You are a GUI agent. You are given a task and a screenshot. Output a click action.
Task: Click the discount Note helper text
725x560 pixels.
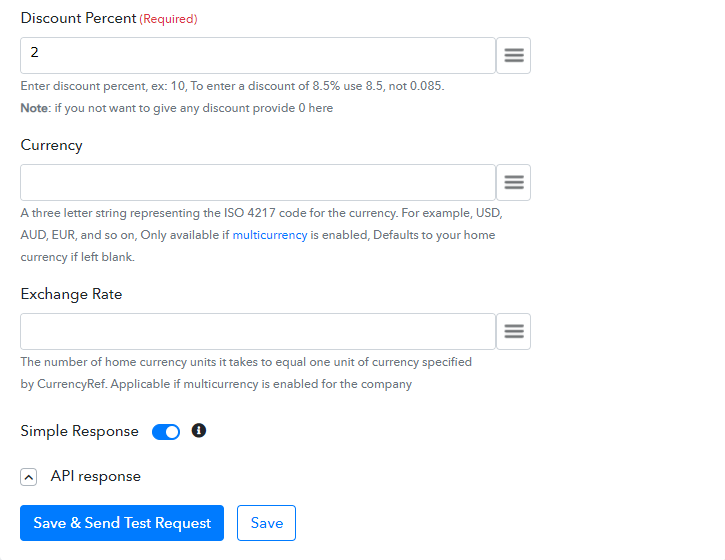pos(177,108)
